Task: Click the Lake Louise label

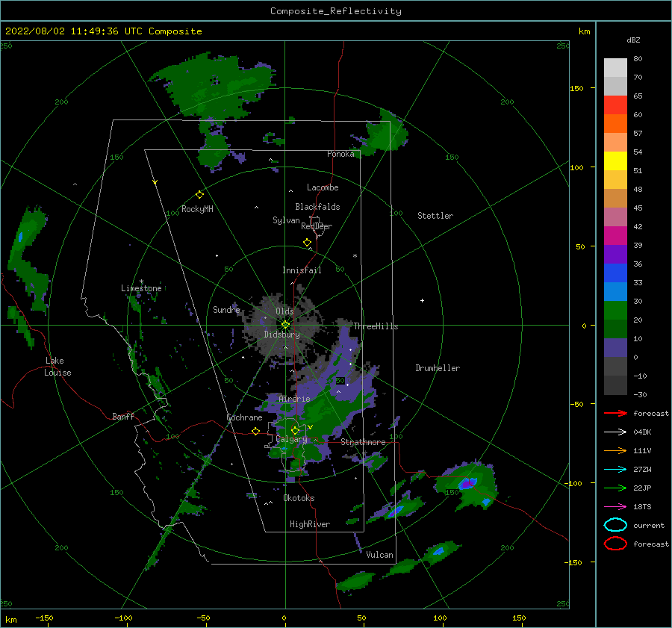Action: pyautogui.click(x=57, y=367)
